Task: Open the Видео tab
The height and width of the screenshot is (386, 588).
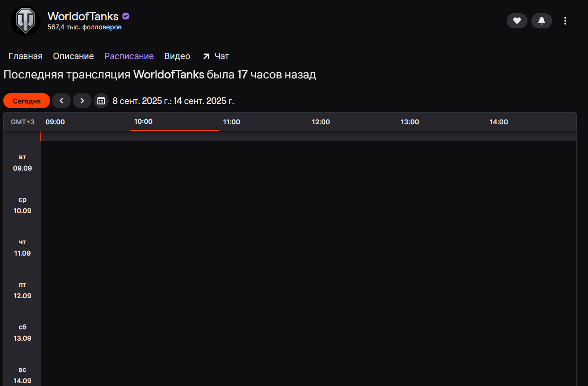Action: [177, 56]
